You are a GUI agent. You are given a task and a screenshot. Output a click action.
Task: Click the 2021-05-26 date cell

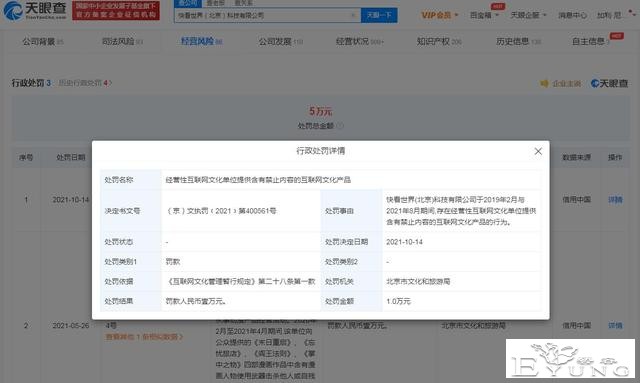(x=71, y=325)
